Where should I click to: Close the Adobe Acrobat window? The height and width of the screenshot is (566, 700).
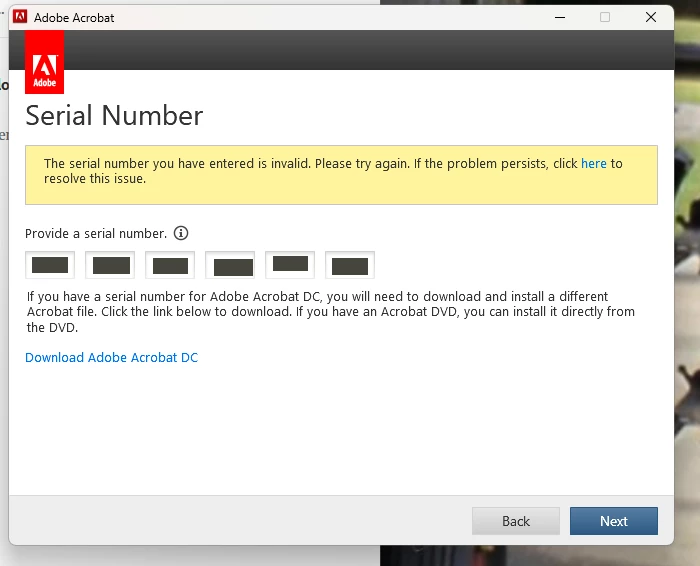click(651, 17)
